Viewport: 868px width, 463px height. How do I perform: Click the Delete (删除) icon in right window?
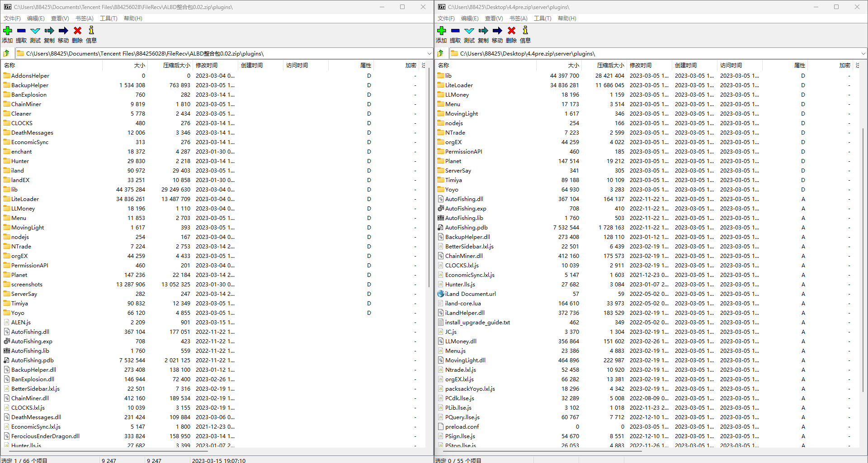tap(511, 31)
